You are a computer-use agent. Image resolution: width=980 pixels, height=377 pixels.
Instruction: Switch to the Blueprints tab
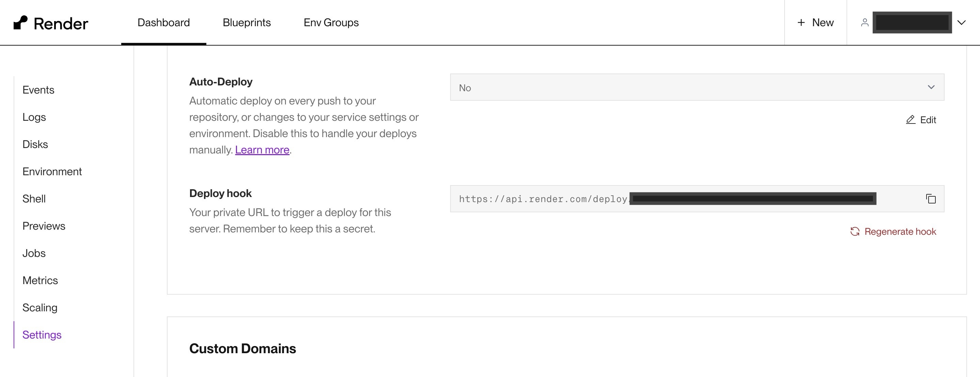coord(247,23)
